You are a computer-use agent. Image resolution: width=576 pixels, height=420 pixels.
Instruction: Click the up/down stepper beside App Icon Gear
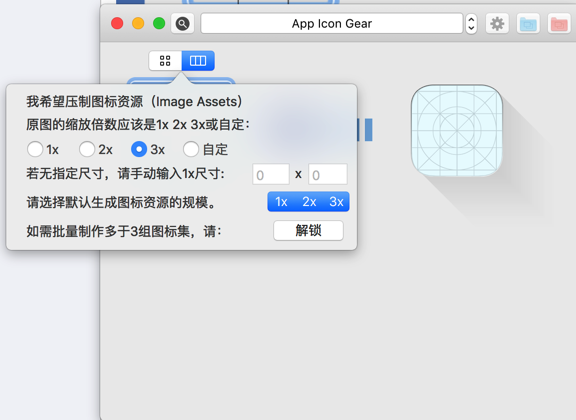coord(471,24)
